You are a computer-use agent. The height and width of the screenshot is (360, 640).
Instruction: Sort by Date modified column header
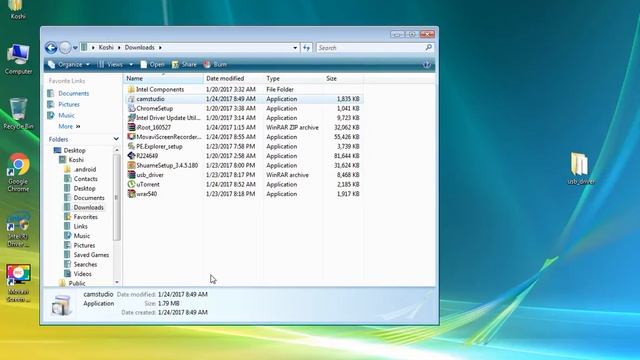[233, 78]
